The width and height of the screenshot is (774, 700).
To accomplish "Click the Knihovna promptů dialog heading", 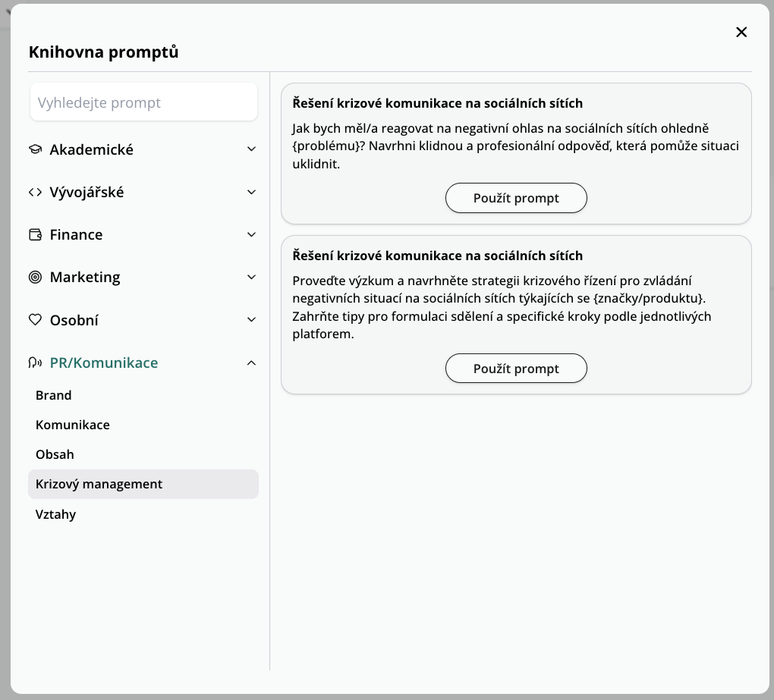I will pos(104,52).
